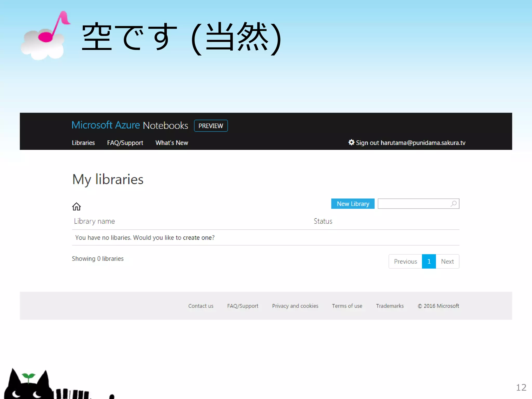Open the Libraries menu item
Viewport: 532px width, 399px height.
(x=83, y=143)
